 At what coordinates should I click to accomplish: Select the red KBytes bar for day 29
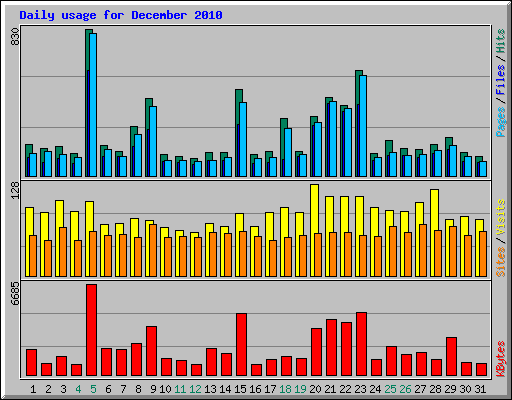[x=452, y=357]
